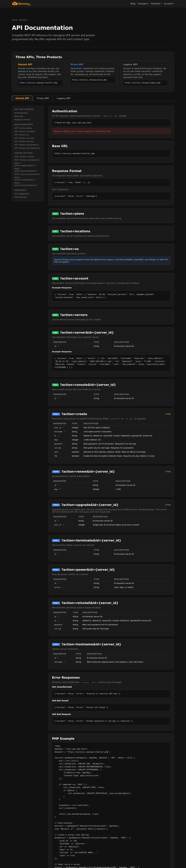186x868 pixels.
Task: Click the ipv4 parameter in the create table
Action: 56,452
